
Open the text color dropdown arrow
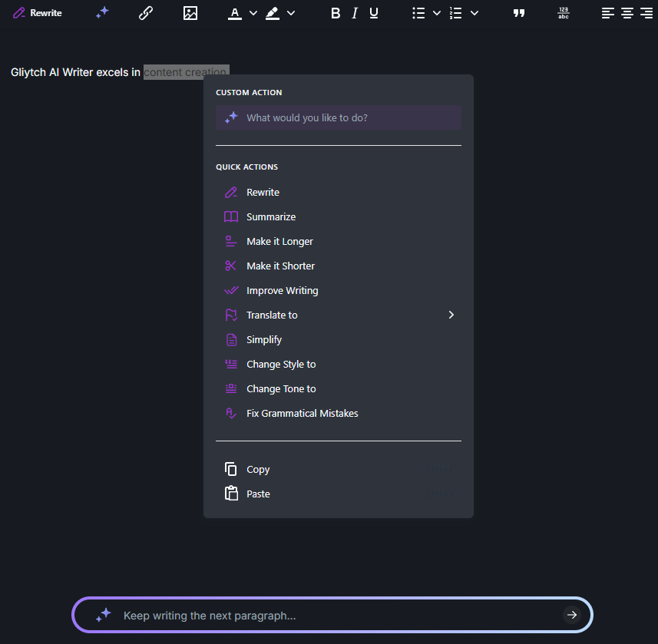click(253, 13)
